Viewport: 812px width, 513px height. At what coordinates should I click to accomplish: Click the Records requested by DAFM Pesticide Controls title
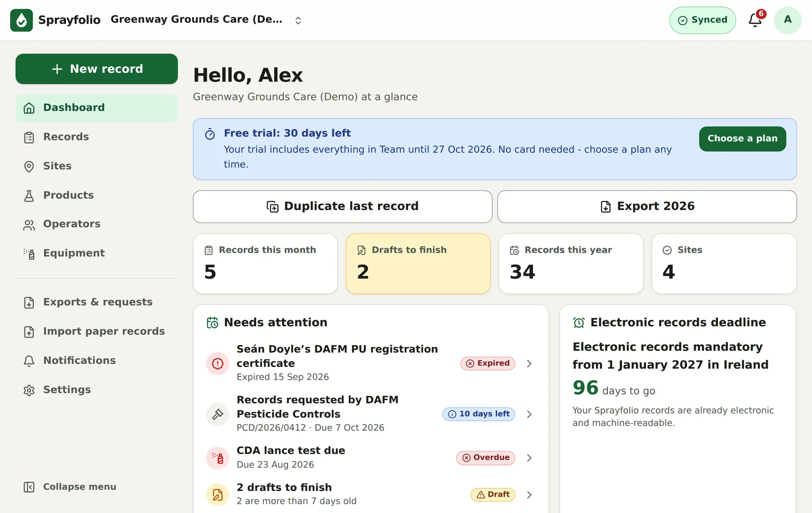(318, 407)
